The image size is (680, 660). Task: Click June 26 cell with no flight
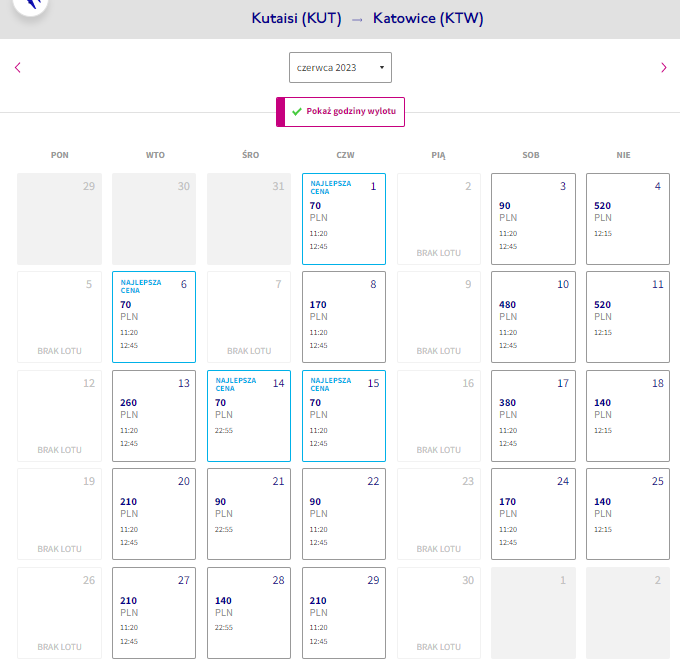(59, 613)
